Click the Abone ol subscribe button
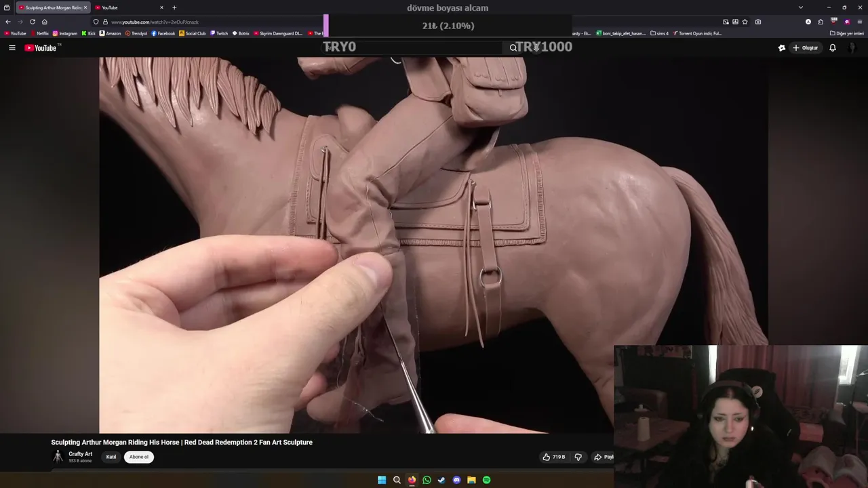Viewport: 868px width, 488px height. point(139,457)
